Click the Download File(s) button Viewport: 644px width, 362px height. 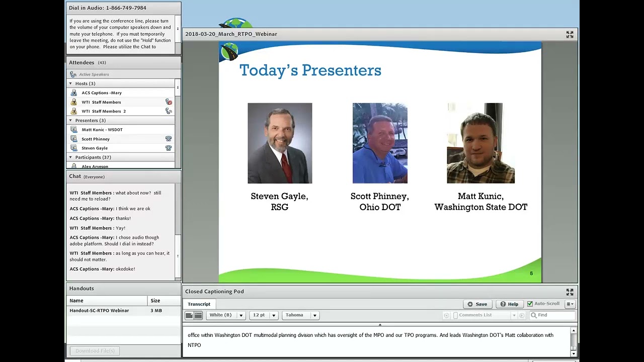[x=95, y=350]
